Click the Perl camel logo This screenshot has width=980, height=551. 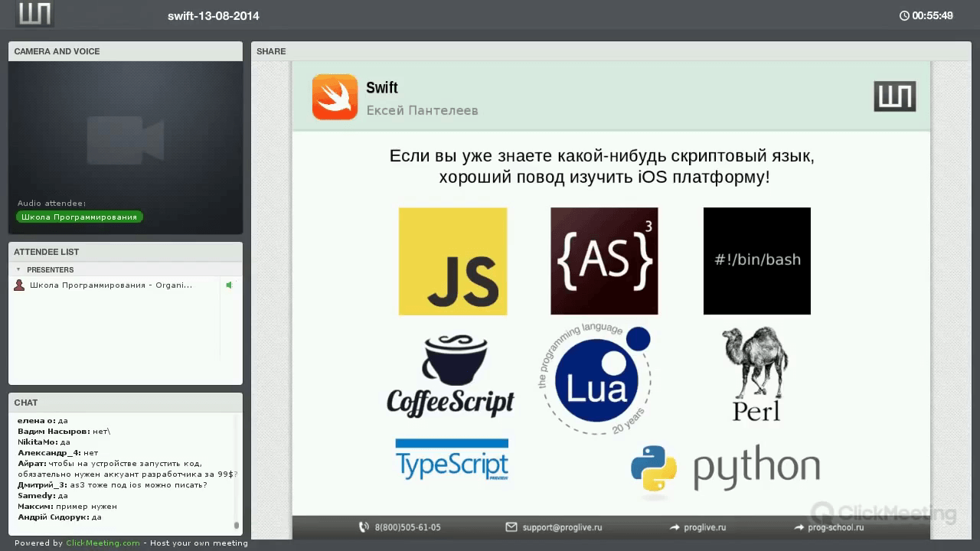tap(756, 374)
